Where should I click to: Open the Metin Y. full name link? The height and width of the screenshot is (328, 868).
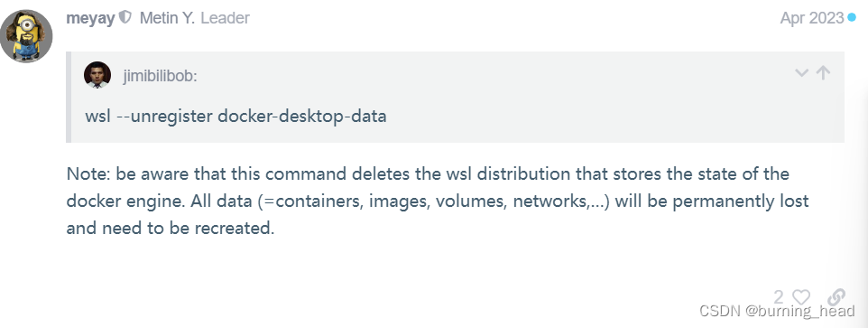point(167,18)
